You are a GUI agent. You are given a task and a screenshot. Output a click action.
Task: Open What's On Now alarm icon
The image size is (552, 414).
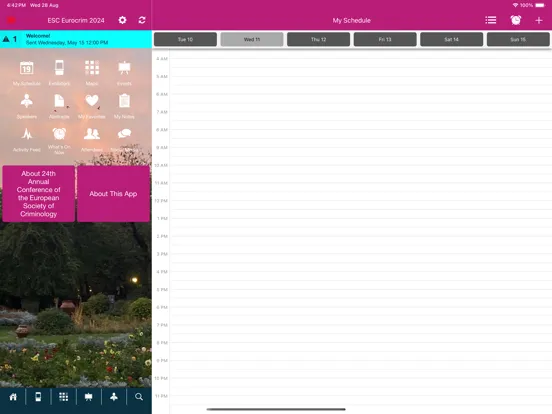coord(59,134)
